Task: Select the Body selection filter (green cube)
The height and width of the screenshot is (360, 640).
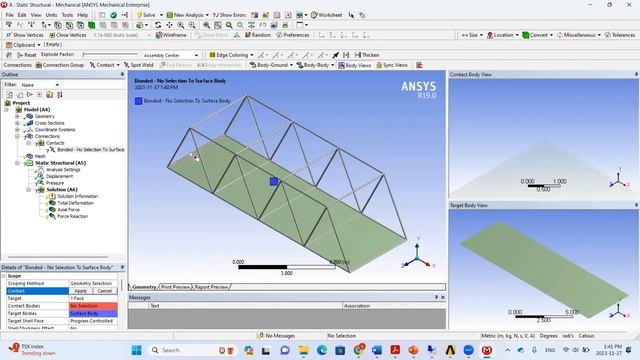Action: [91, 25]
